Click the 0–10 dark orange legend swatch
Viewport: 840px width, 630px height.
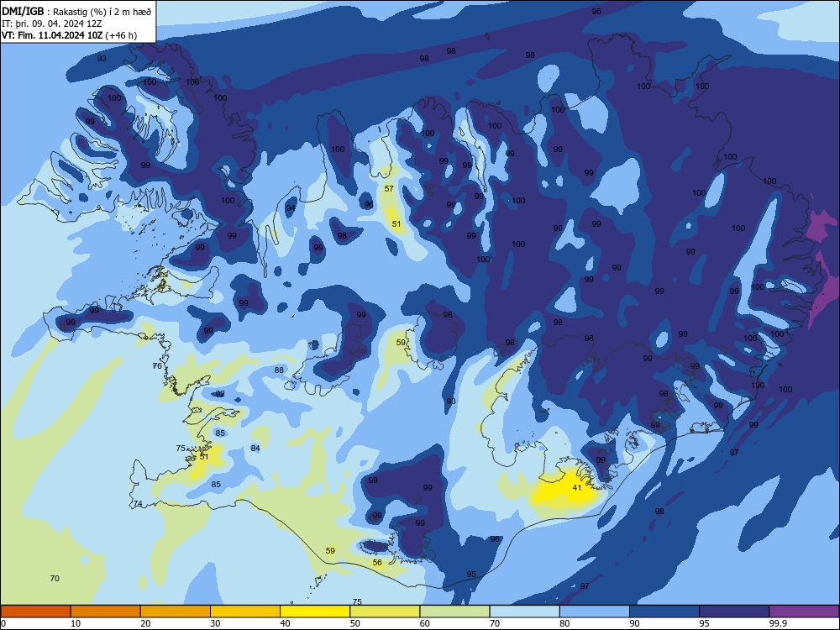coord(36,612)
